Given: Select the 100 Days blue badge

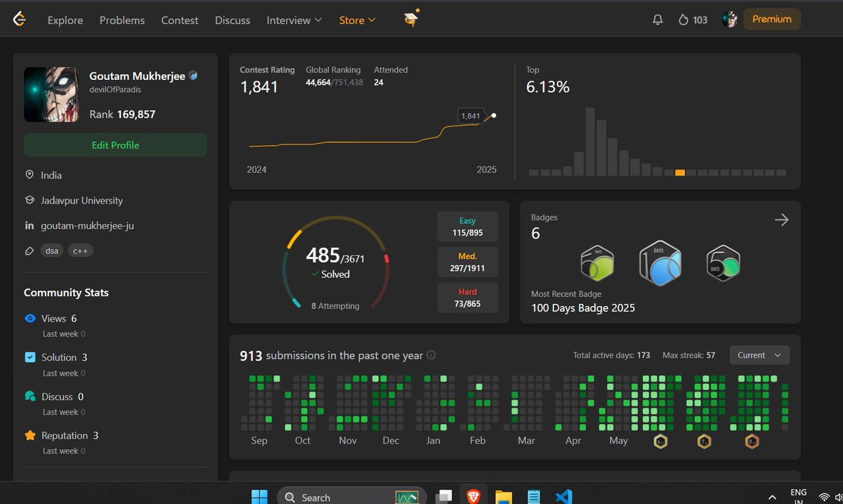Looking at the screenshot, I should pos(660,263).
